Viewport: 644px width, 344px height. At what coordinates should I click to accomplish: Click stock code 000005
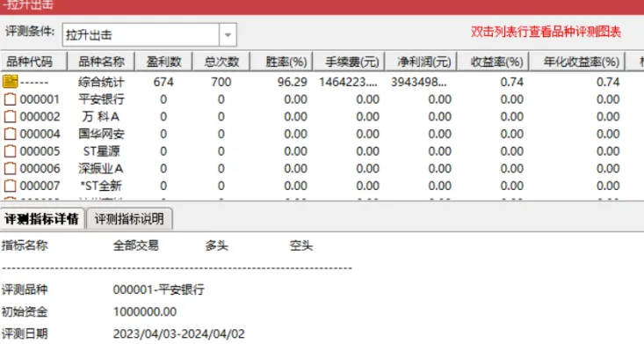click(x=40, y=151)
